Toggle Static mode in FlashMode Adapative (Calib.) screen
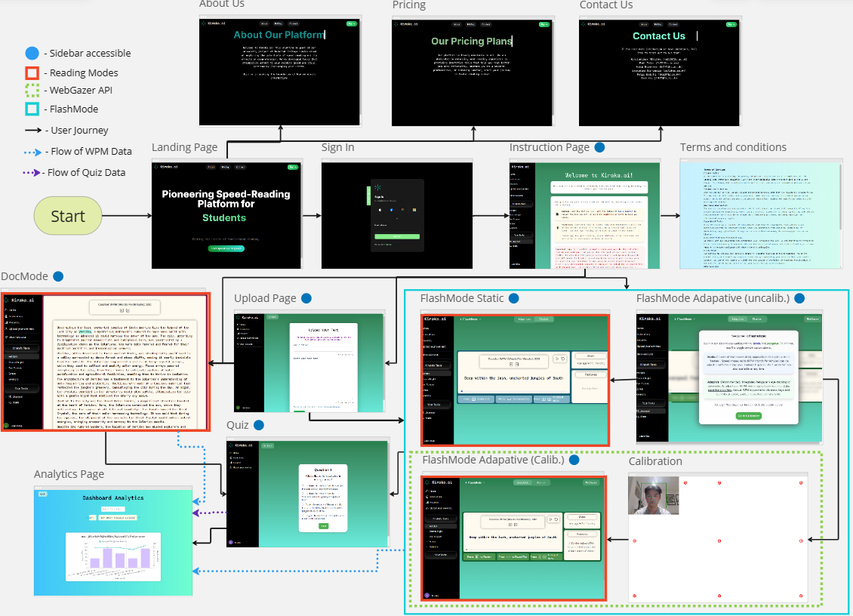The height and width of the screenshot is (616, 853). pyautogui.click(x=540, y=482)
